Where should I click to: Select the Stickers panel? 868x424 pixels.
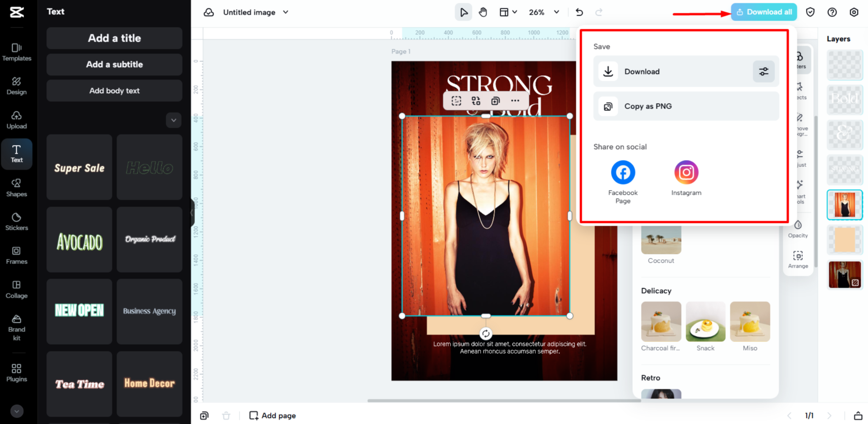tap(16, 221)
